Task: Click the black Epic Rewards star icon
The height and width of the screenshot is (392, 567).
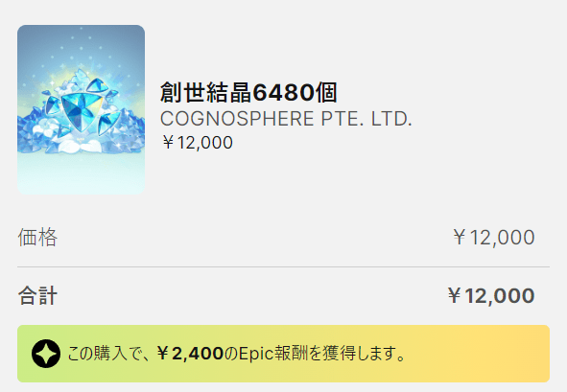Action: coord(46,354)
